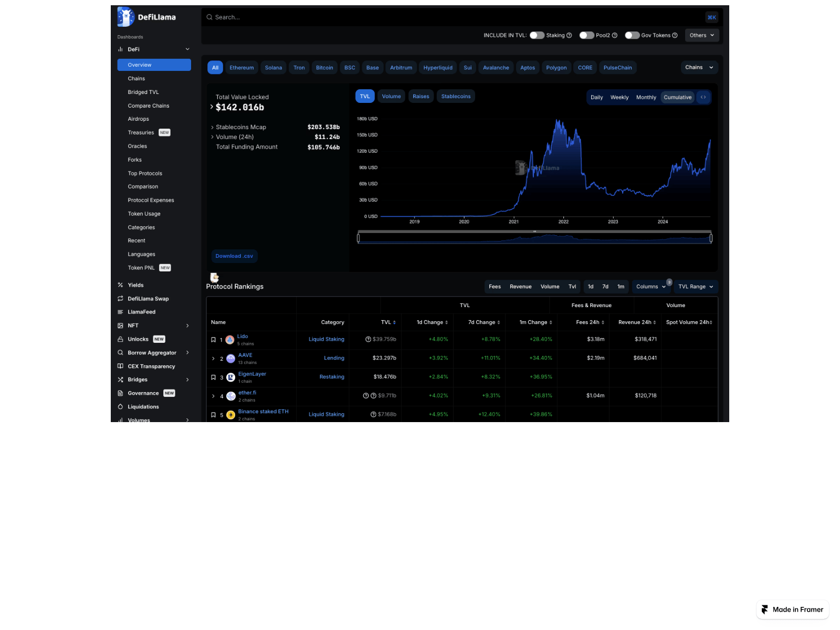The image size is (840, 630).
Task: Open the Columns dropdown
Action: coord(651,287)
